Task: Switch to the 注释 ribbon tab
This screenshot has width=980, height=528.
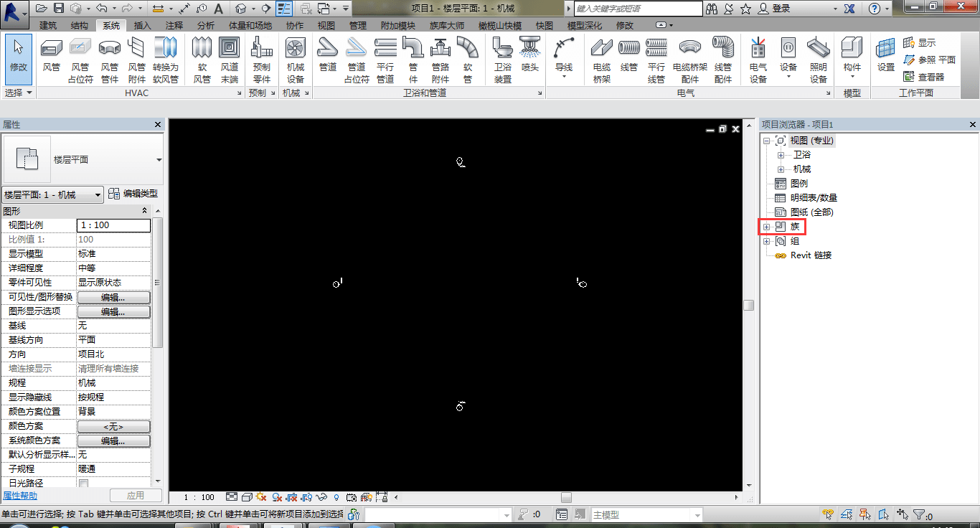Action: point(174,26)
